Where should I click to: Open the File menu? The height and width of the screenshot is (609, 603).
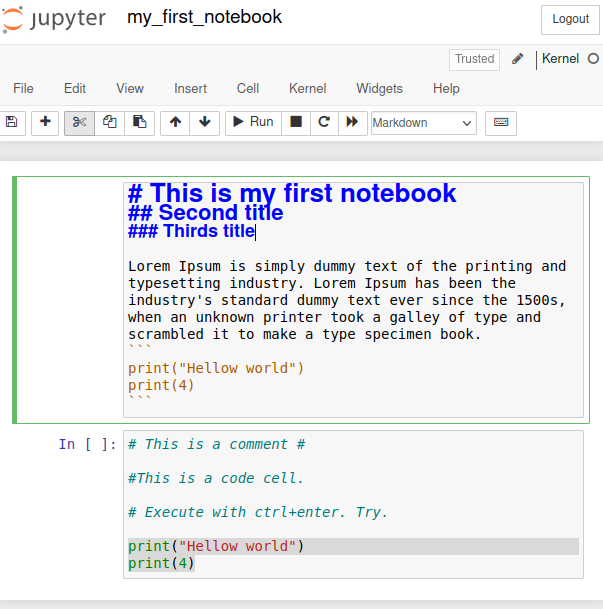click(x=23, y=88)
